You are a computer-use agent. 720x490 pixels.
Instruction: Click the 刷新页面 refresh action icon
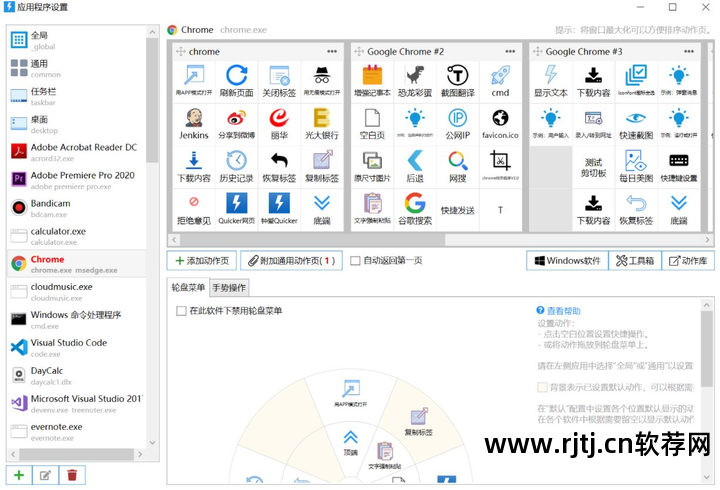click(236, 76)
